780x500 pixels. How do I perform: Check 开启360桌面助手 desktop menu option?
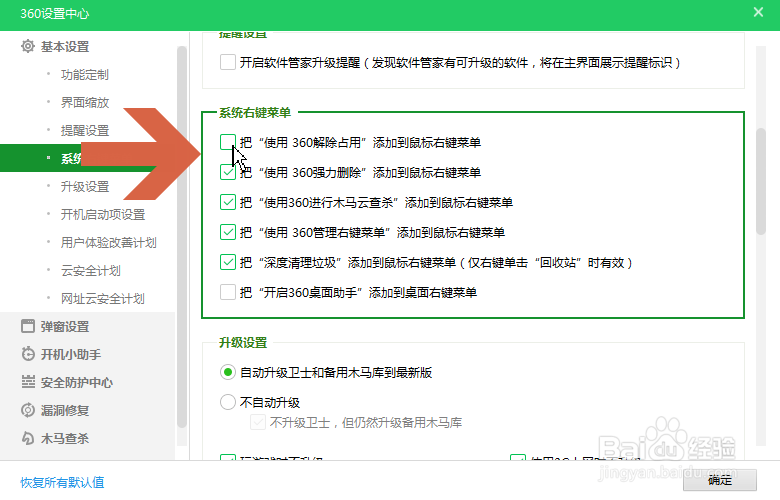228,292
